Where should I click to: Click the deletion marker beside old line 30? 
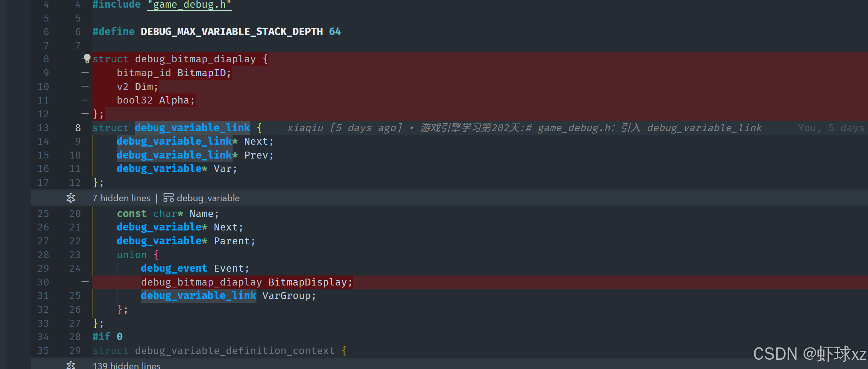(x=85, y=282)
